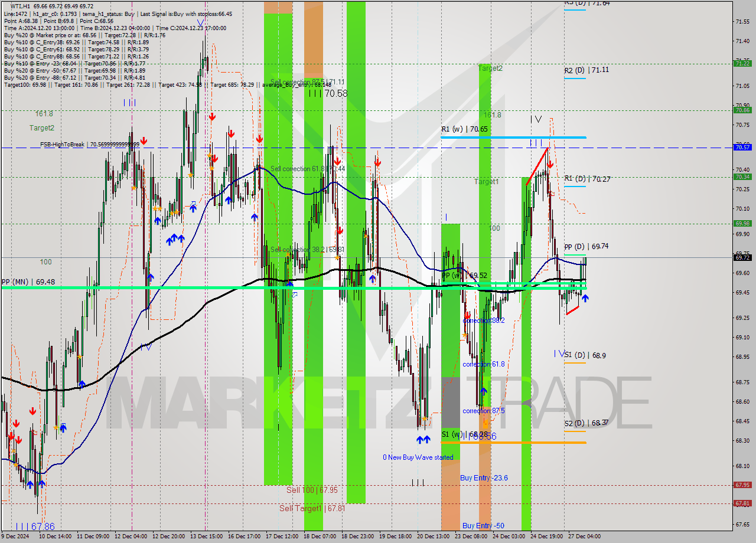Click the '| | | 67.86' low label
756x543 pixels.
[x=35, y=526]
